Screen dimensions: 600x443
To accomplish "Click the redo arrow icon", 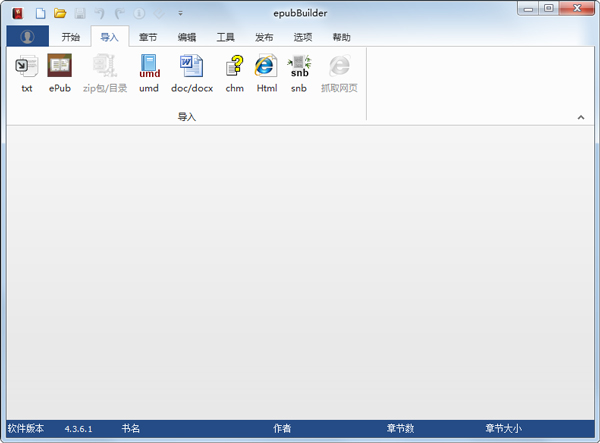I will tap(120, 13).
